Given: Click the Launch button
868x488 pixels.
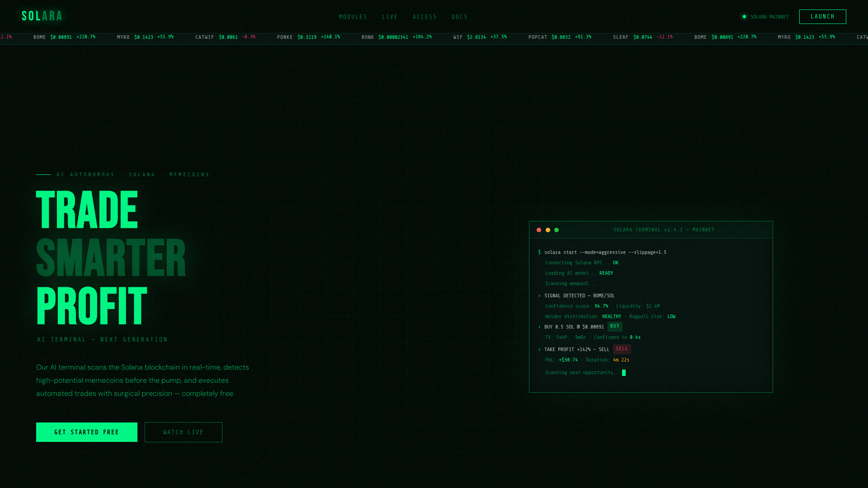Looking at the screenshot, I should point(822,17).
